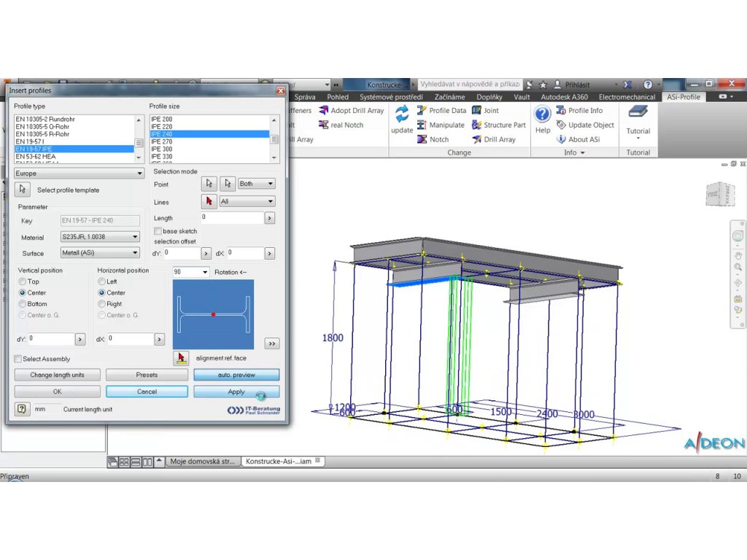Click the Adopt Drill Array tool
This screenshot has width=747, height=560.
point(352,111)
